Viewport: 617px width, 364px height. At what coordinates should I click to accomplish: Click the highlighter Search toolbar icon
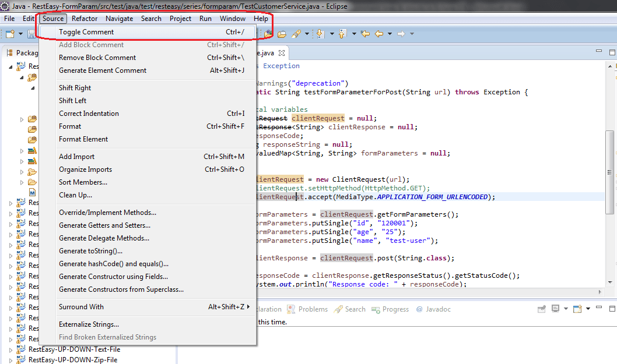[x=296, y=34]
